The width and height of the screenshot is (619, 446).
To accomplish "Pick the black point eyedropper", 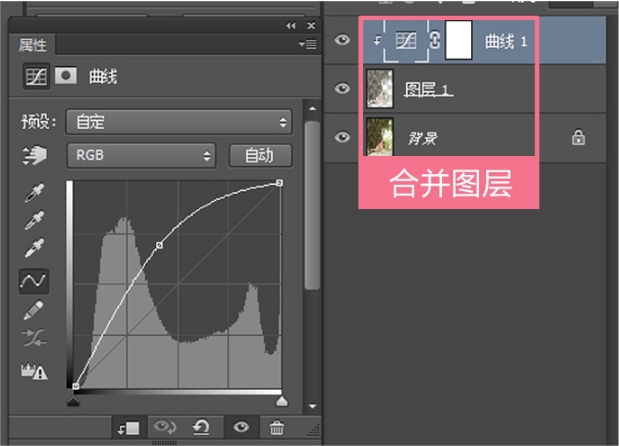I will (x=34, y=193).
